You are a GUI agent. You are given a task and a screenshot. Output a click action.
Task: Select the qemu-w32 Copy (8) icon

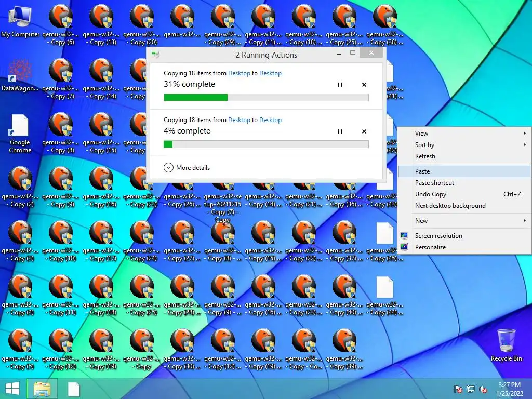click(61, 134)
